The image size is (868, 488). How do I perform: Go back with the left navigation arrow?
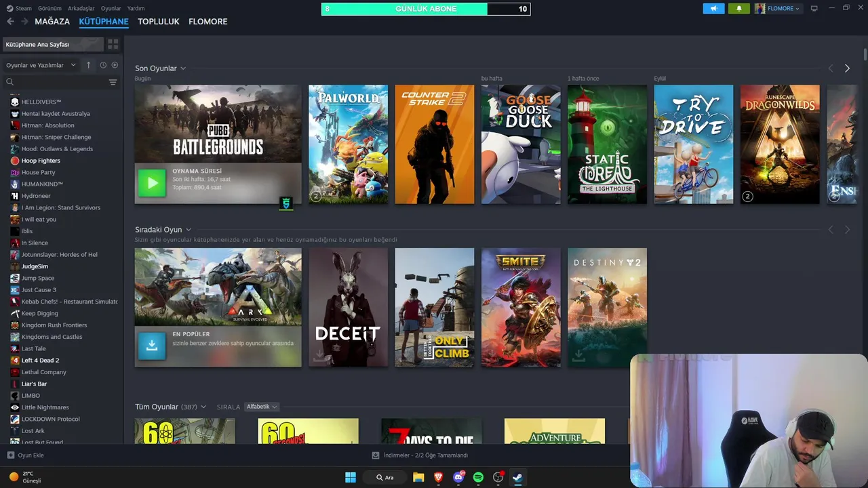(x=10, y=22)
